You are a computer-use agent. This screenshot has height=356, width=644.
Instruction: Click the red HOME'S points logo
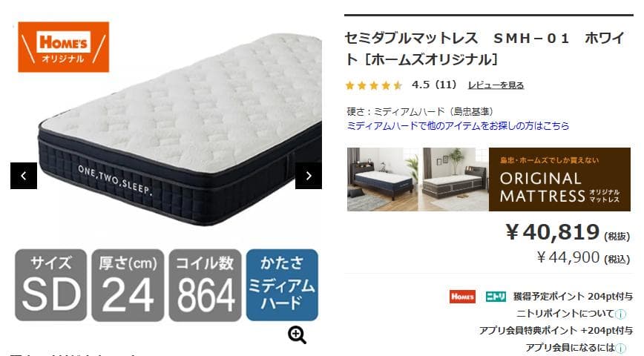click(462, 297)
